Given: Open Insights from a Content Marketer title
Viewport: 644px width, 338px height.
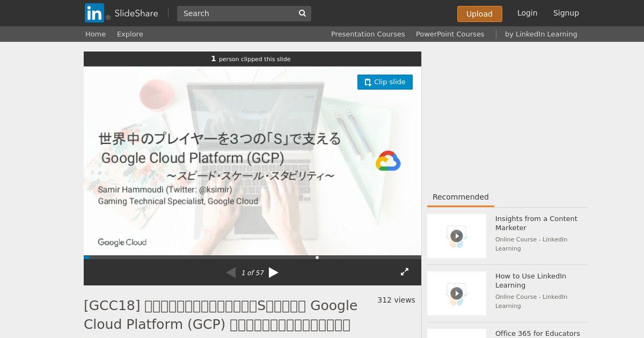Looking at the screenshot, I should click(536, 223).
